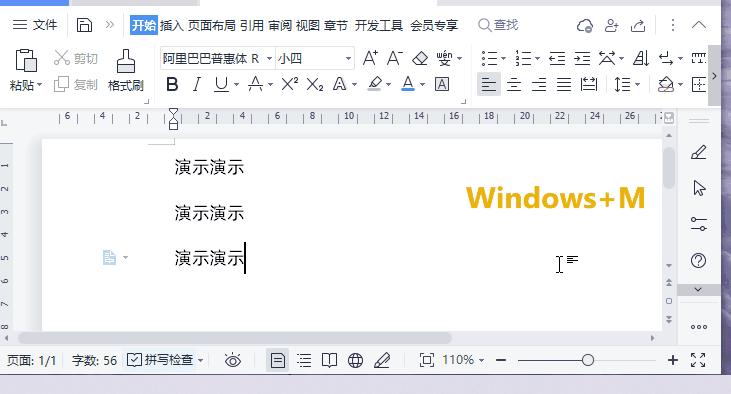
Task: Toggle strikethrough formatting
Action: tap(255, 84)
